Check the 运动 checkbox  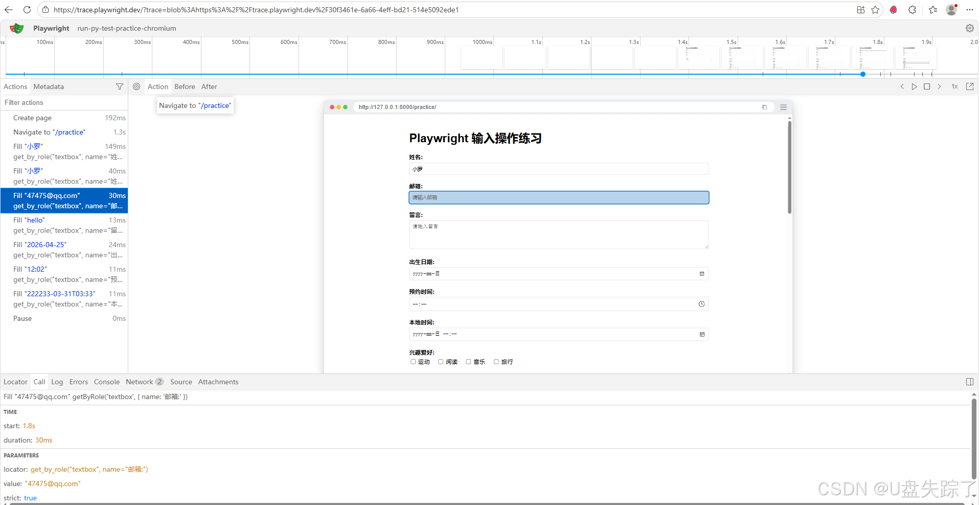[413, 362]
